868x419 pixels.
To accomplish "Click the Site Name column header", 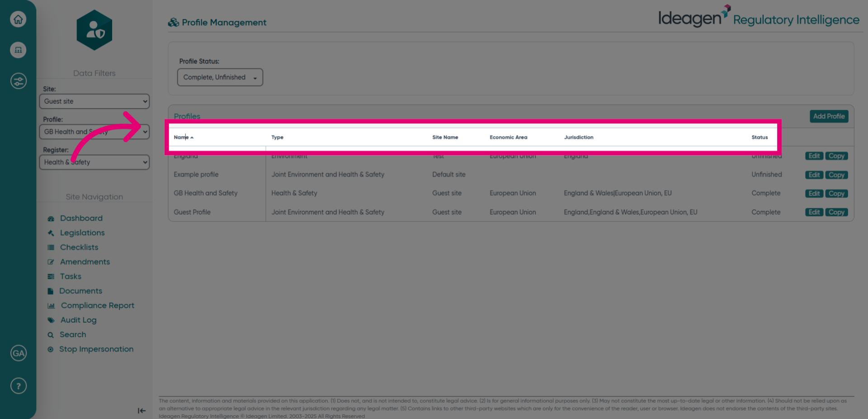I will pos(445,137).
